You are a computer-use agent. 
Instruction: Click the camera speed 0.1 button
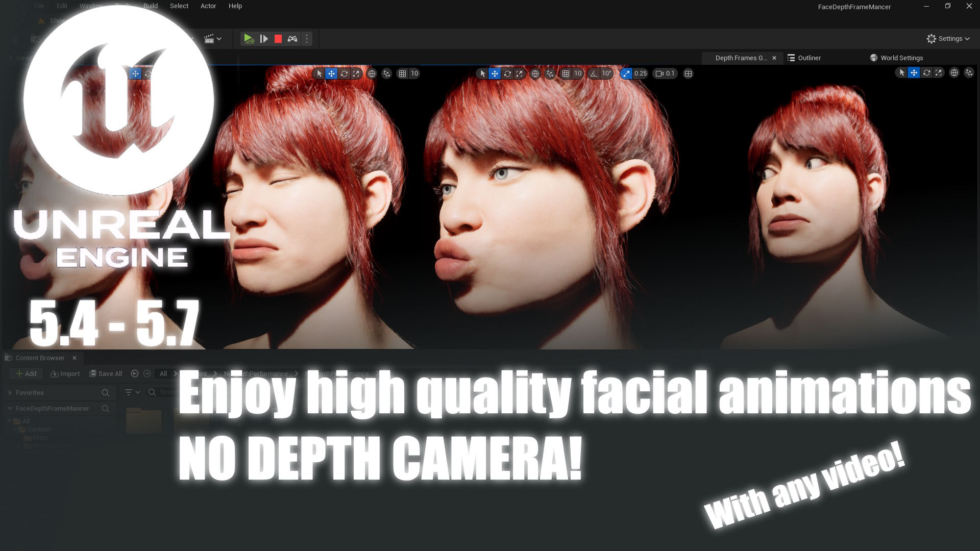click(665, 73)
